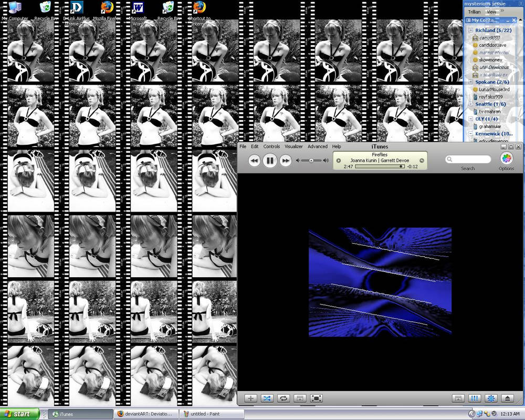Click inside the iTunes search field
This screenshot has height=420, width=525.
tap(468, 159)
